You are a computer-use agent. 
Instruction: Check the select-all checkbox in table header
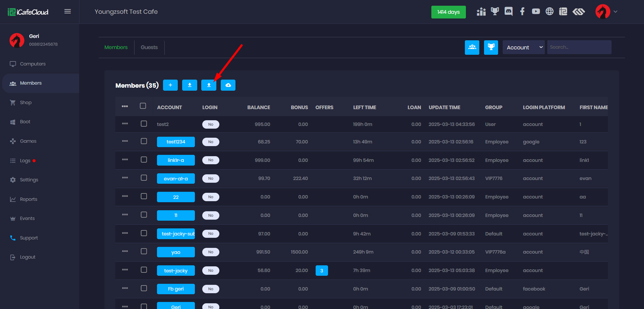(143, 106)
